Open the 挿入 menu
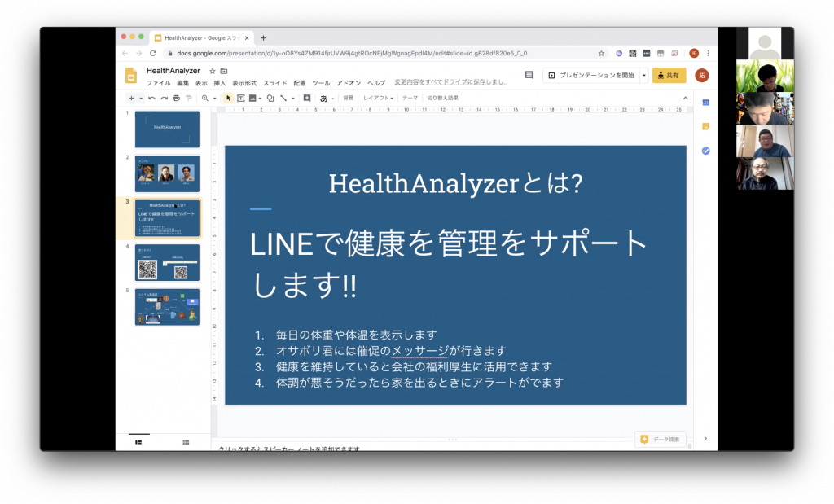The image size is (834, 504). click(220, 84)
